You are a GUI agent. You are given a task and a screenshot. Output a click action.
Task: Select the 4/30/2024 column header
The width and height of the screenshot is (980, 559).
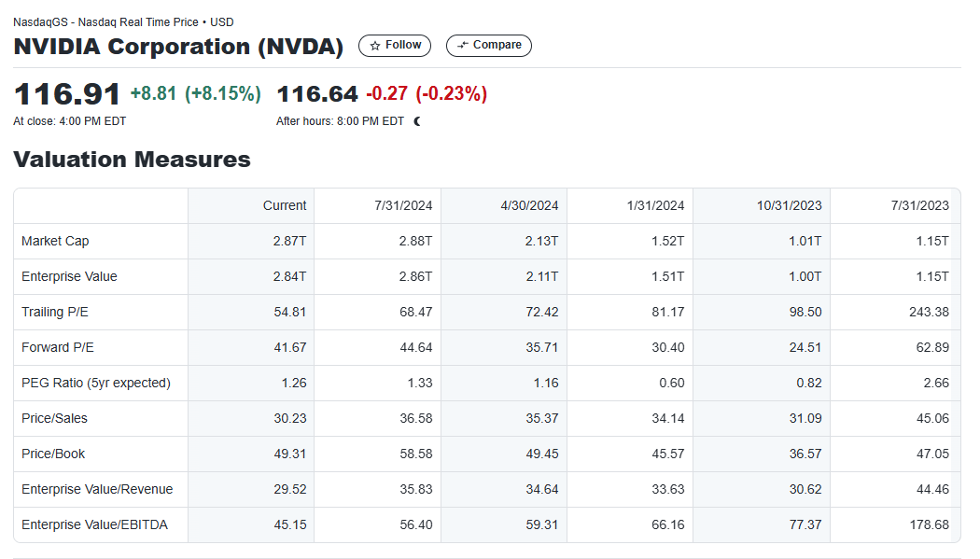[x=529, y=205]
